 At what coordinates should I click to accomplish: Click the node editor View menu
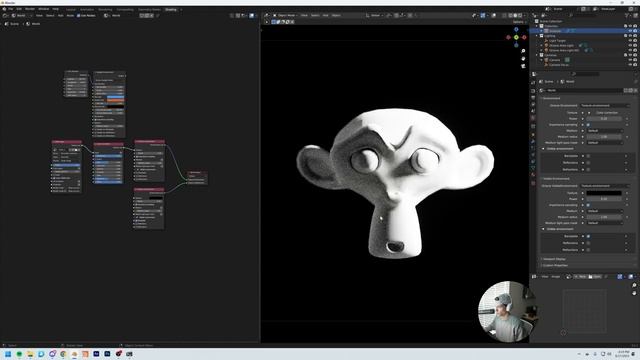39,16
